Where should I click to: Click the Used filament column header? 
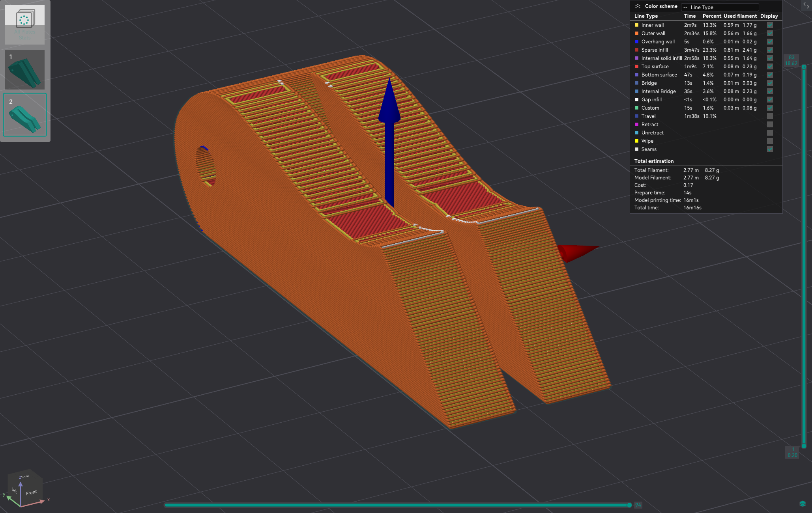[740, 16]
